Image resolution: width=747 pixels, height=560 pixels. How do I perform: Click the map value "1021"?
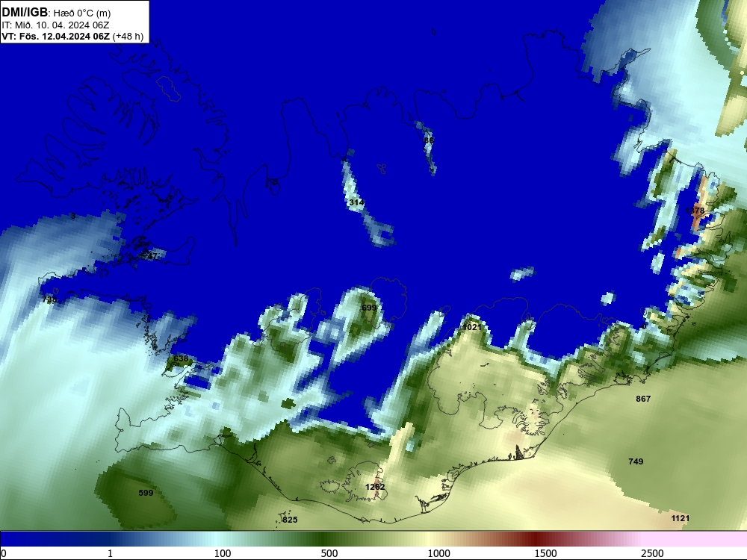coord(471,327)
